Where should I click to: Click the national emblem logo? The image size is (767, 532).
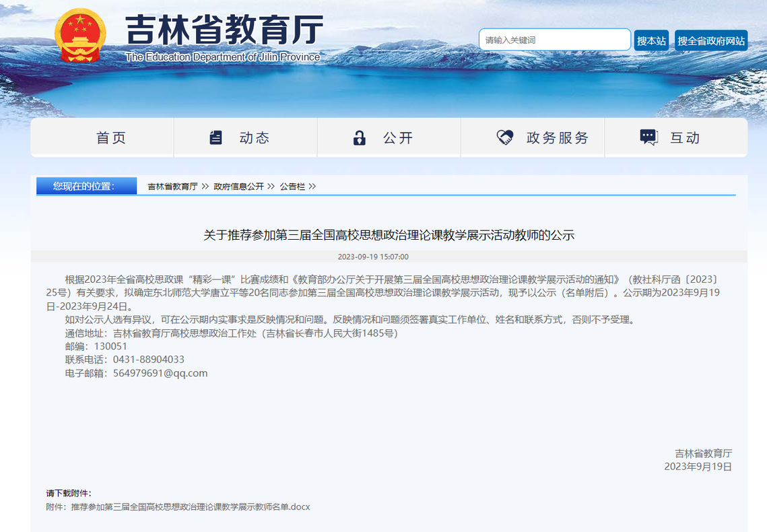click(x=80, y=36)
